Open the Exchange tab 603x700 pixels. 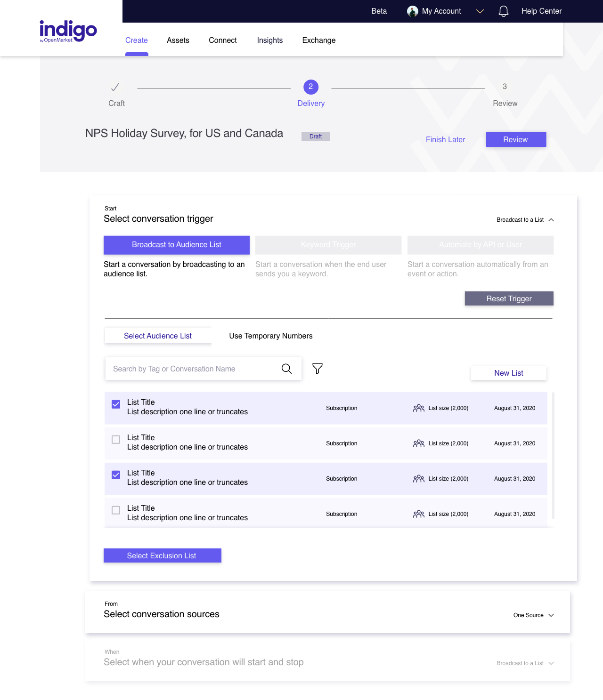pos(319,40)
